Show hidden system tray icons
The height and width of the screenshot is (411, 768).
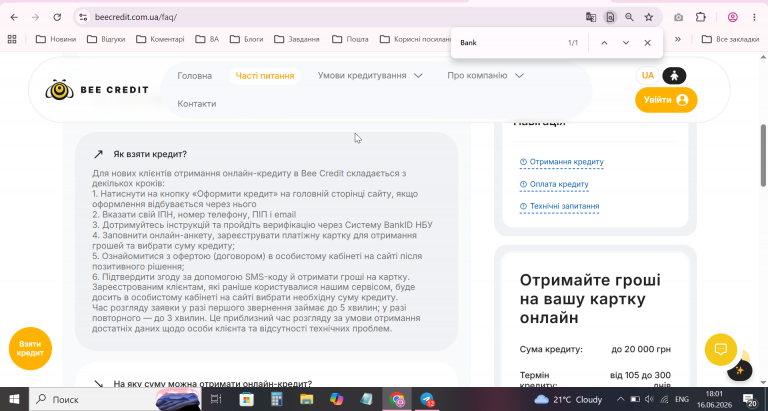click(x=620, y=399)
